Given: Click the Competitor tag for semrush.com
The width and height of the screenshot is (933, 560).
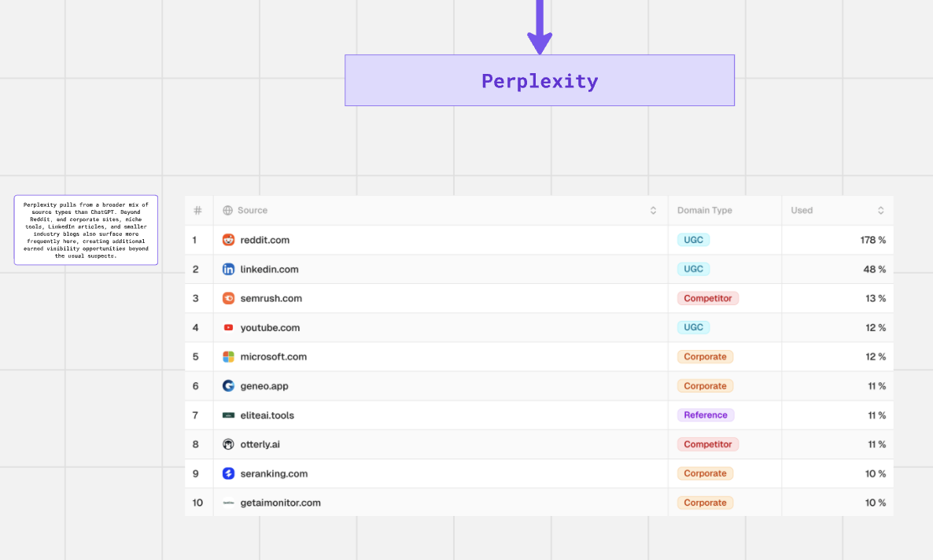Looking at the screenshot, I should 707,298.
